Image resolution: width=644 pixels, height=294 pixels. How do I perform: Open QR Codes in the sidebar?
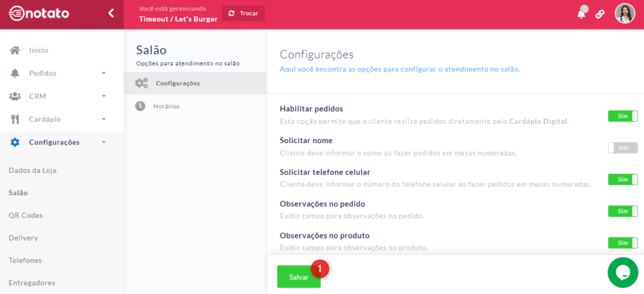coord(26,215)
